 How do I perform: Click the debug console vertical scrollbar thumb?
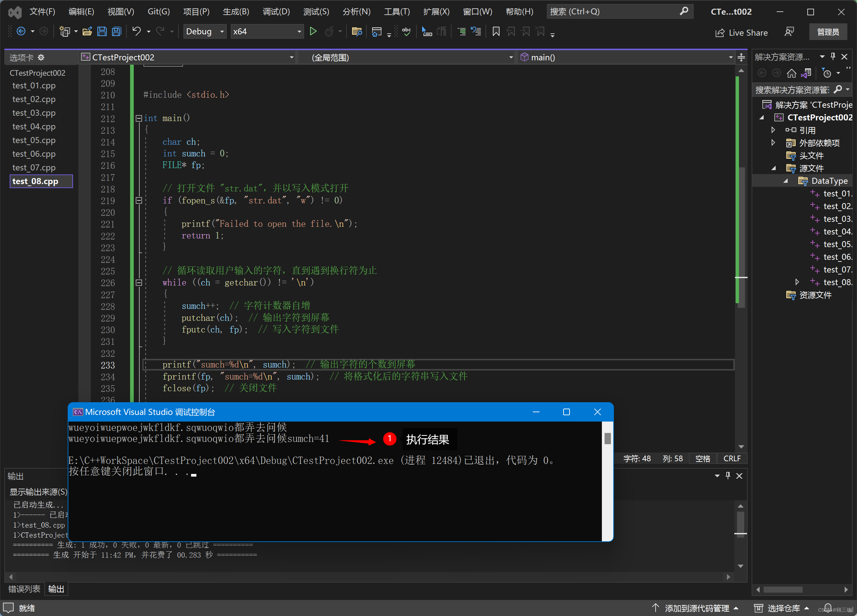607,438
